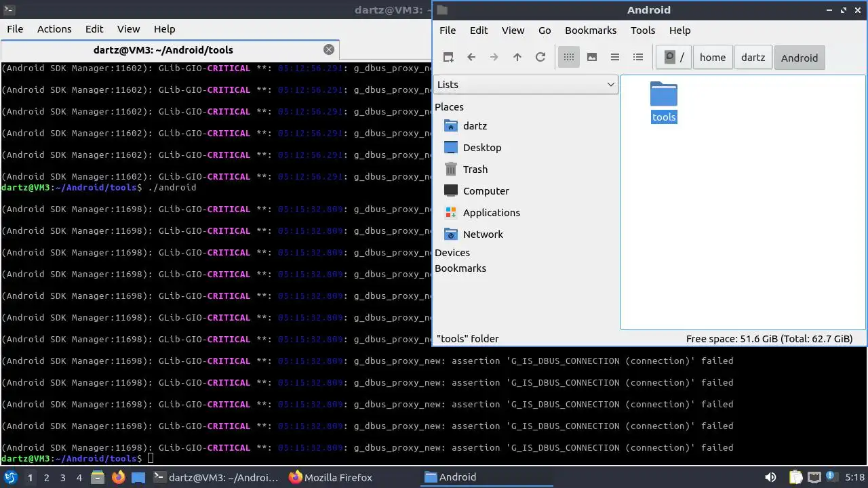Switch to detailed list view
The height and width of the screenshot is (488, 868).
pyautogui.click(x=638, y=58)
